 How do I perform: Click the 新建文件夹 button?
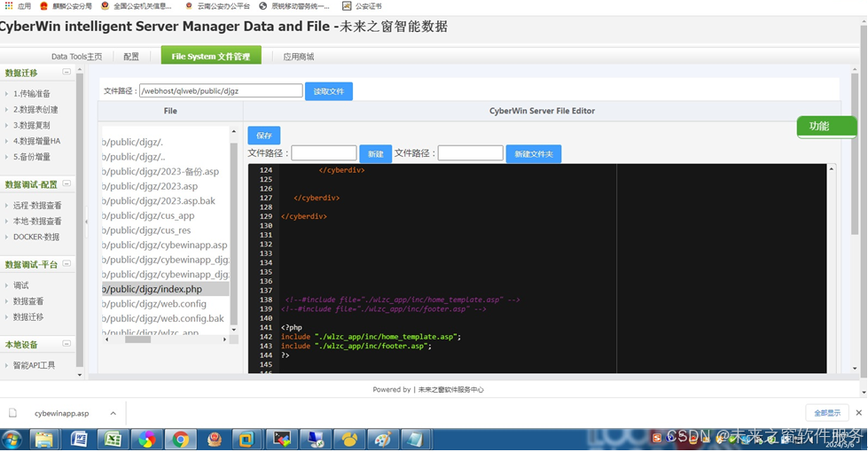(534, 154)
